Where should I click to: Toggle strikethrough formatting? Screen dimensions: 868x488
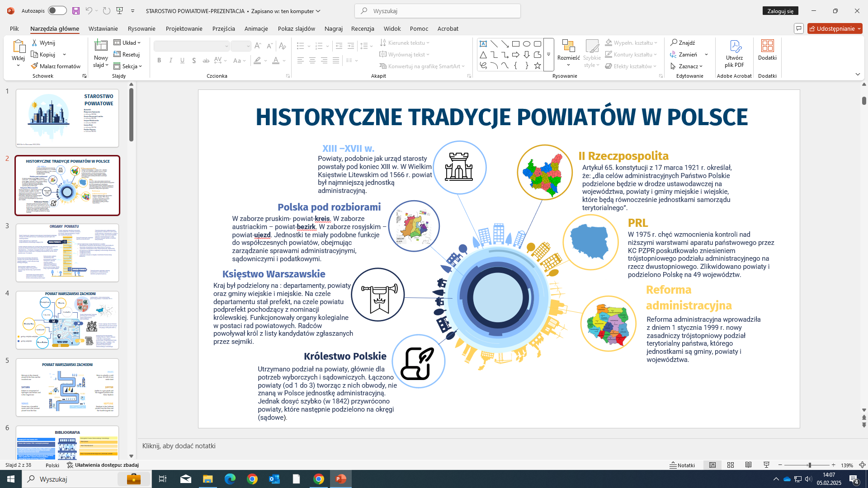pos(206,61)
